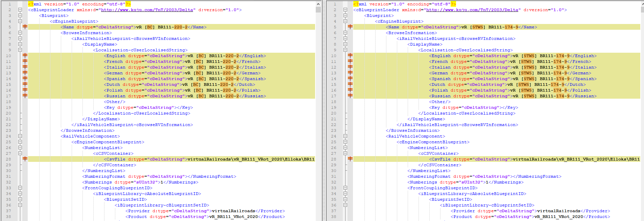This screenshot has width=644, height=221.
Task: Click the change marker on line 13, right pane
Action: click(350, 73)
